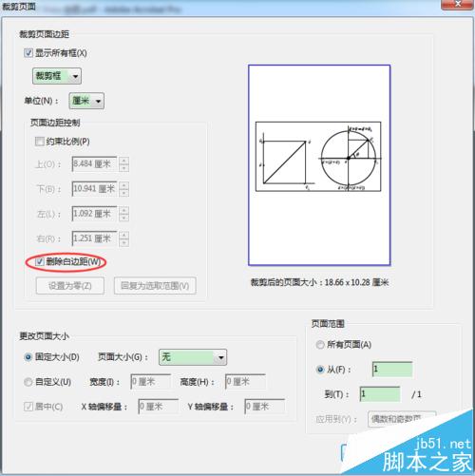This screenshot has height=476, width=475.
Task: Click the text 裁剪后的页面大小：18.66 x 10.28 厘米
Action: (x=319, y=282)
